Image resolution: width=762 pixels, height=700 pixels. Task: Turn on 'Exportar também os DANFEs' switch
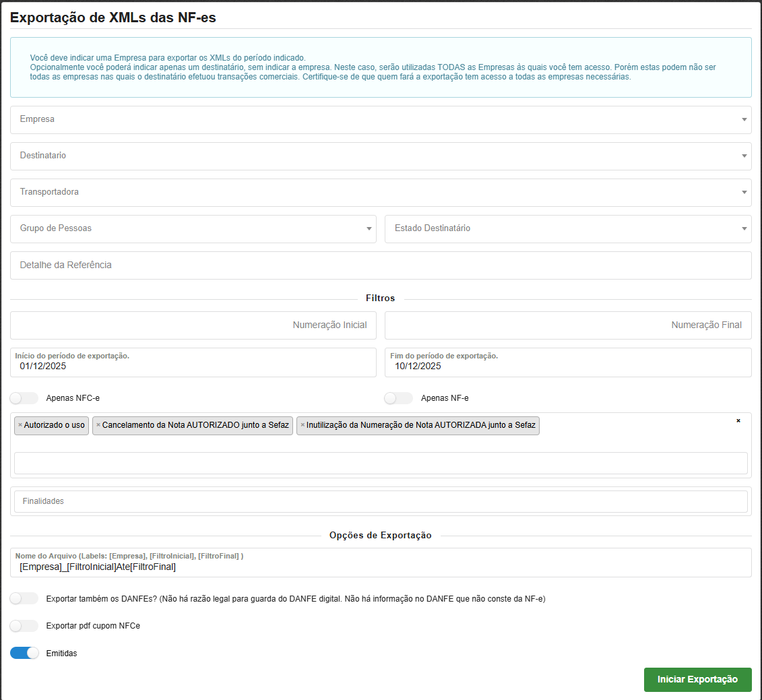pyautogui.click(x=24, y=598)
